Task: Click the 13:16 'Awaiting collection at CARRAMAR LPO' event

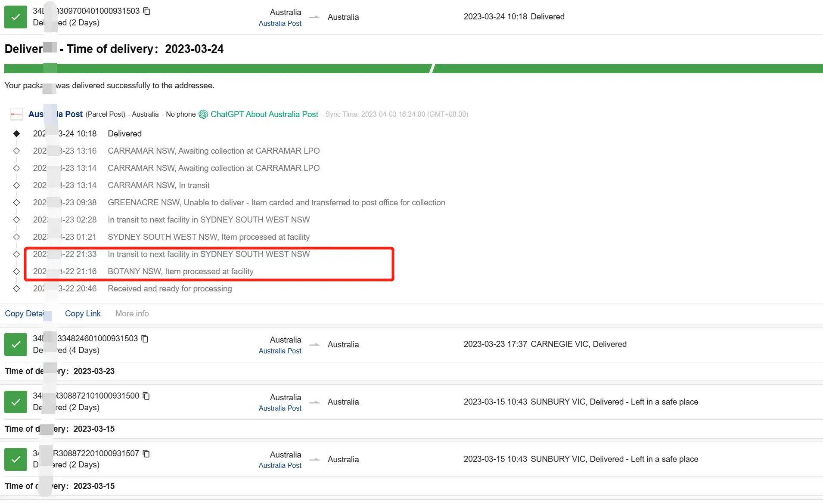Action: pos(214,151)
